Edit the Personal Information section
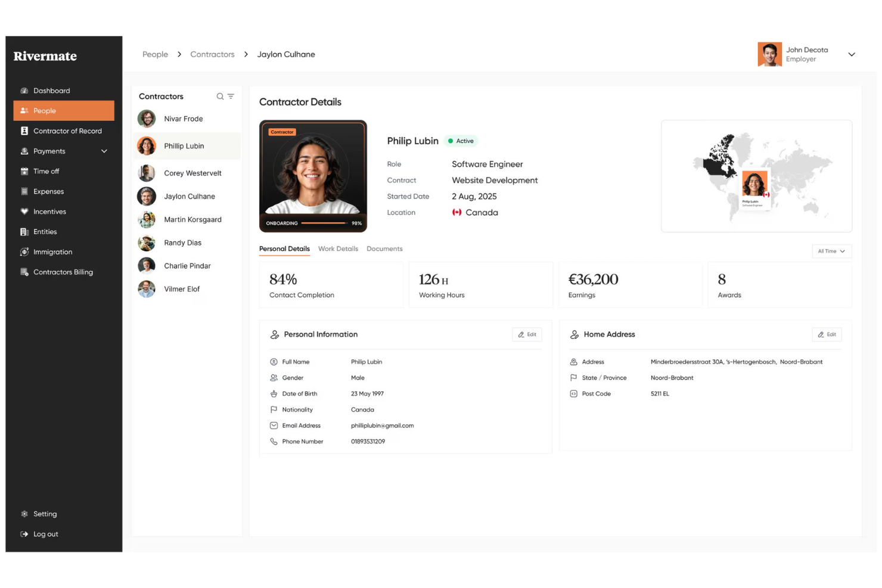This screenshot has height=588, width=882. pos(527,334)
